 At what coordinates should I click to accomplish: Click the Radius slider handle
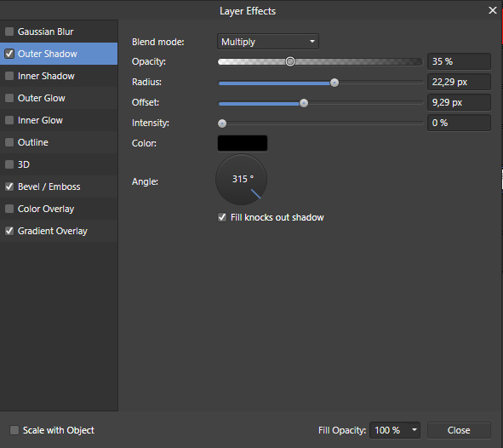(x=334, y=83)
